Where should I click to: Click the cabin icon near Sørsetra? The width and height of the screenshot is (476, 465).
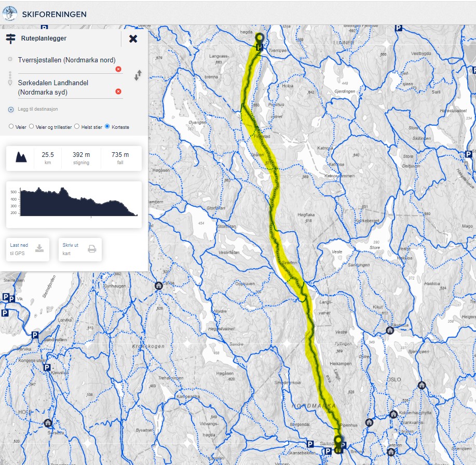tap(48, 423)
